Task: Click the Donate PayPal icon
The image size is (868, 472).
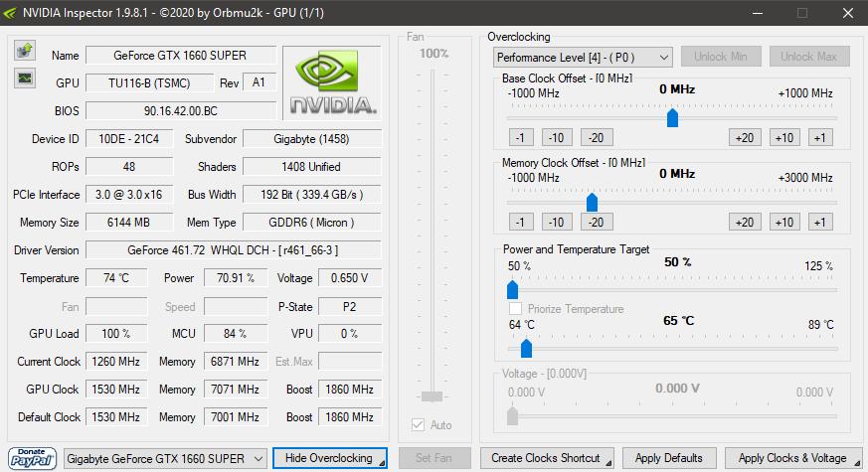Action: click(32, 458)
